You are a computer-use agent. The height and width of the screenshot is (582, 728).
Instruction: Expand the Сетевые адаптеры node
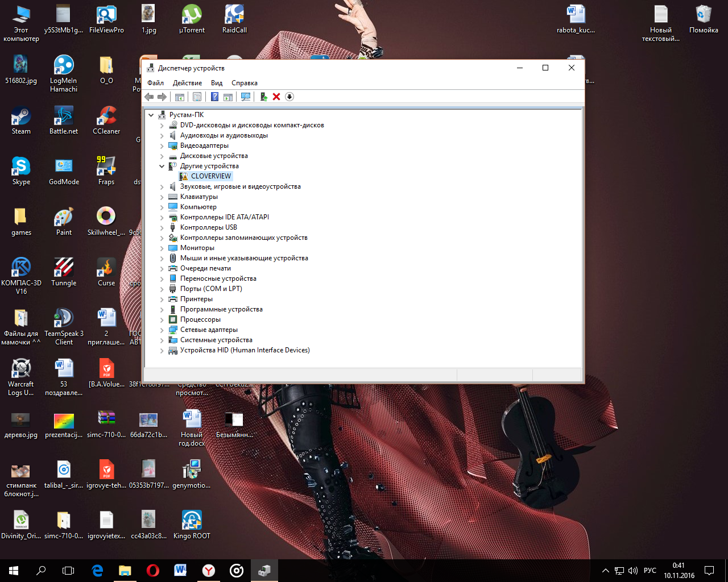162,330
